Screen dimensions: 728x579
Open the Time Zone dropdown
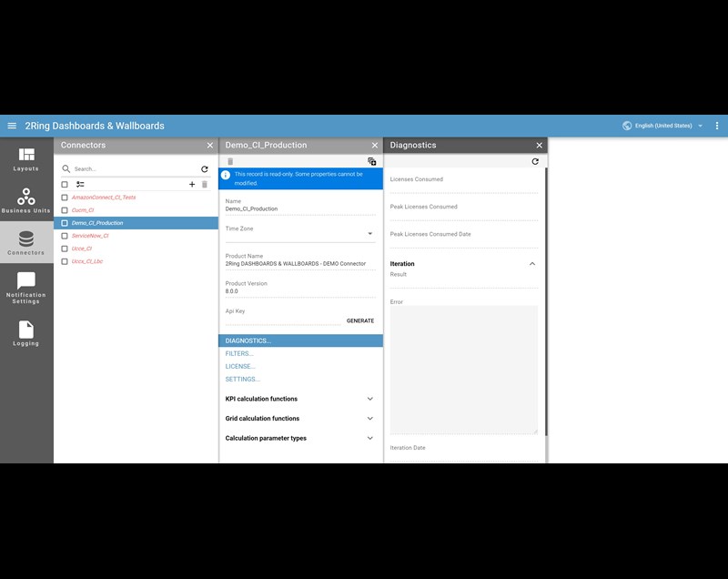tap(370, 231)
